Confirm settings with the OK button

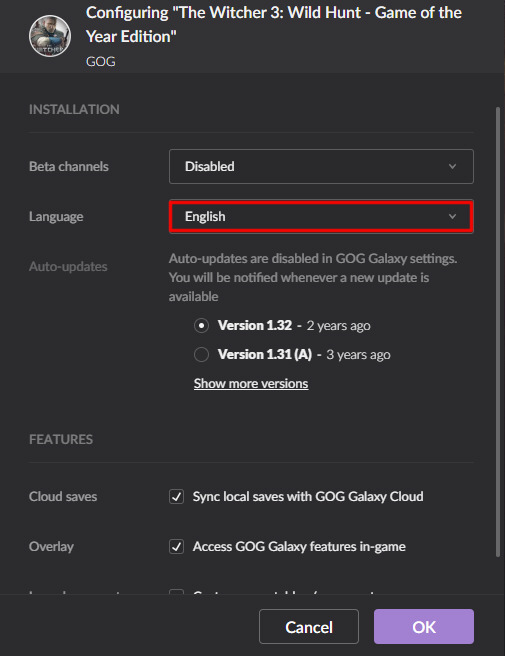click(424, 627)
